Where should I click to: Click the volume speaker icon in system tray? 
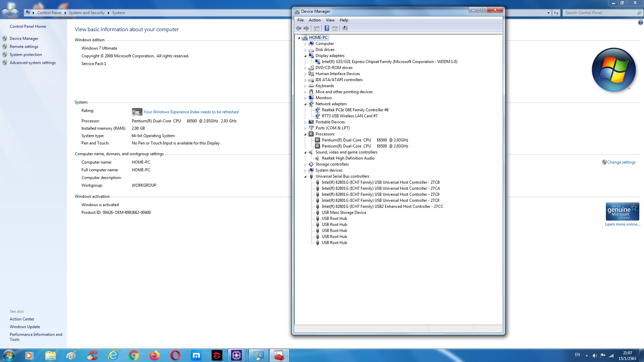point(595,356)
